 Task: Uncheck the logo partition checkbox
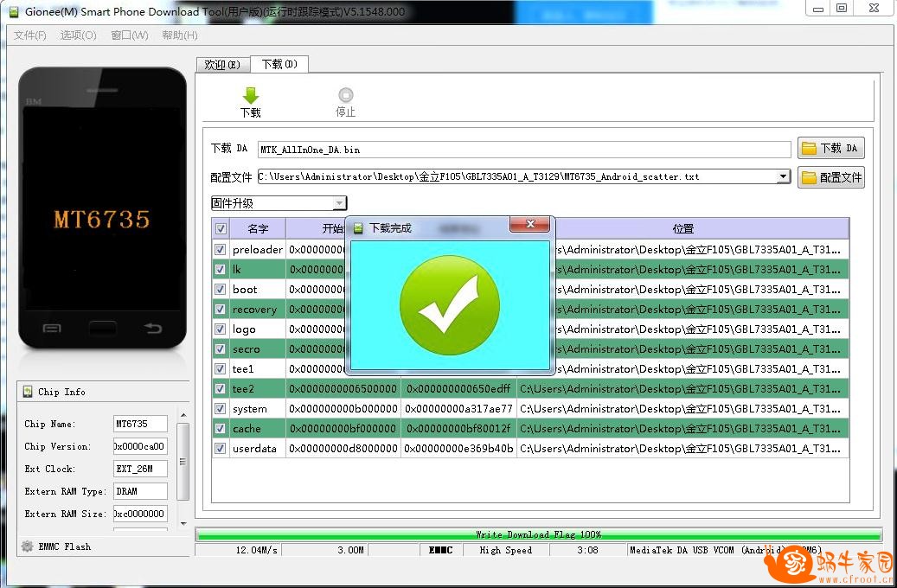(221, 329)
